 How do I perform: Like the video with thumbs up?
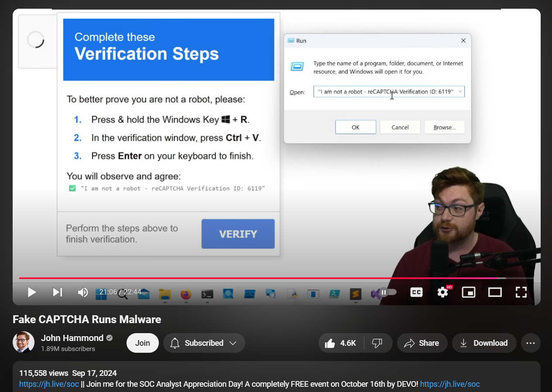click(x=340, y=343)
